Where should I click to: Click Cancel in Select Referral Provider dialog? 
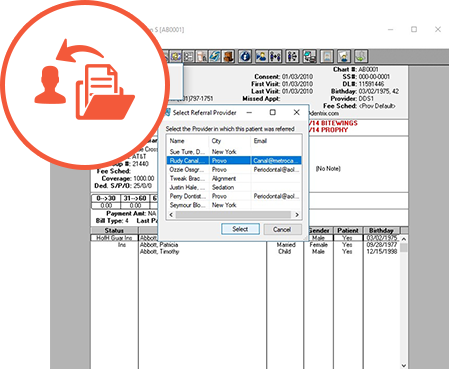tap(282, 229)
